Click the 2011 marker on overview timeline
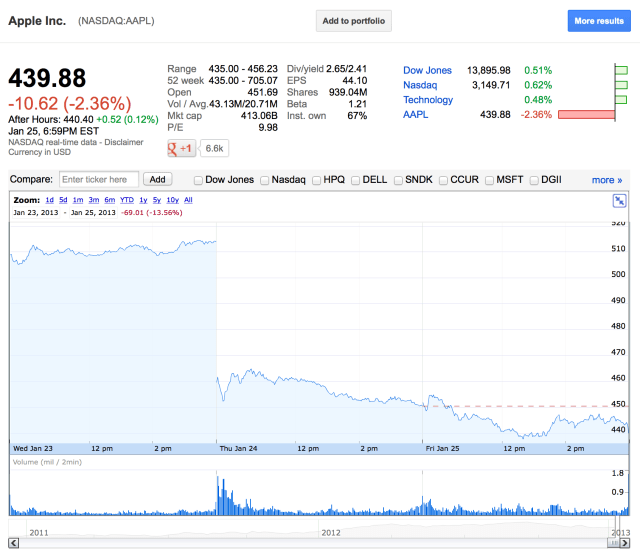640x551 pixels. pos(39,533)
